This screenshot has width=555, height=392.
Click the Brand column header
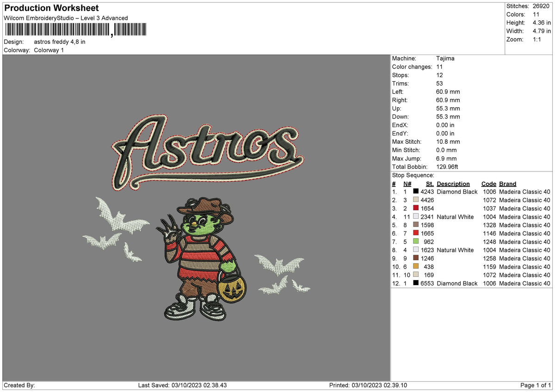(x=508, y=184)
